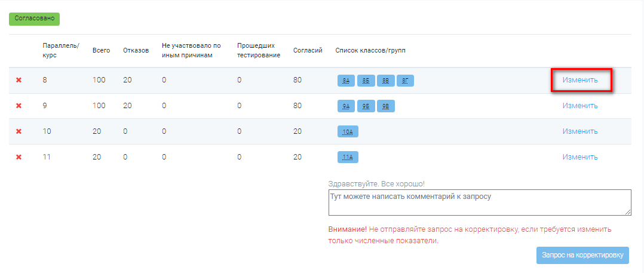The image size is (644, 273).
Task: Submit Запрос на корректировку button
Action: click(582, 255)
